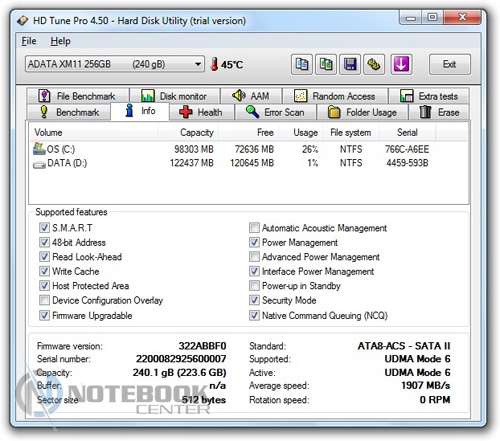
Task: Click the copy text to clipboard icon
Action: click(302, 64)
